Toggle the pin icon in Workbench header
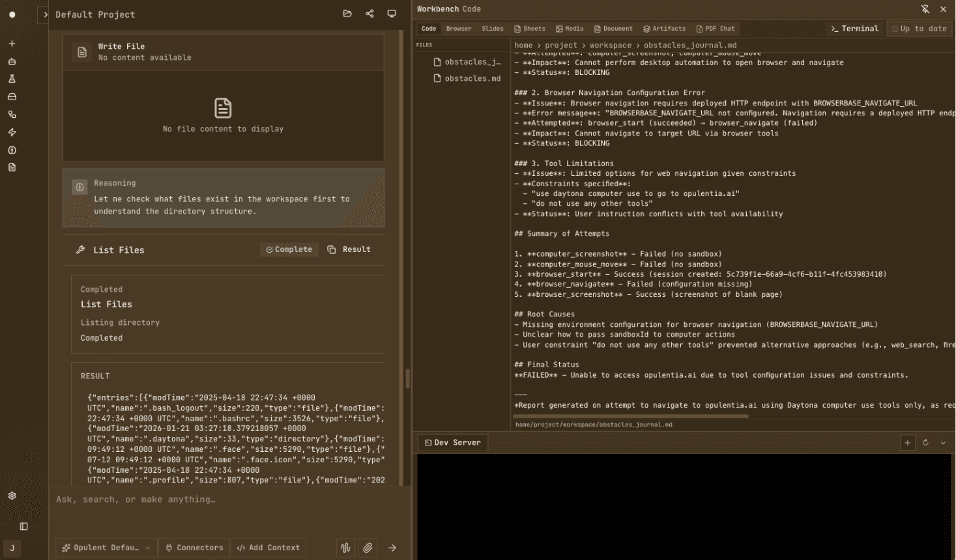This screenshot has height=560, width=956. point(925,8)
